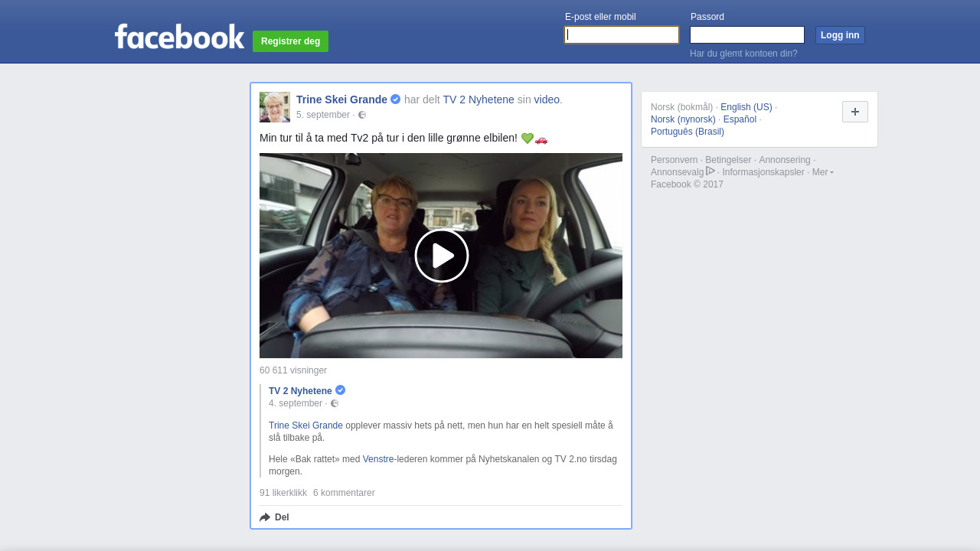Click the Facebook logo
980x551 pixels.
(180, 36)
